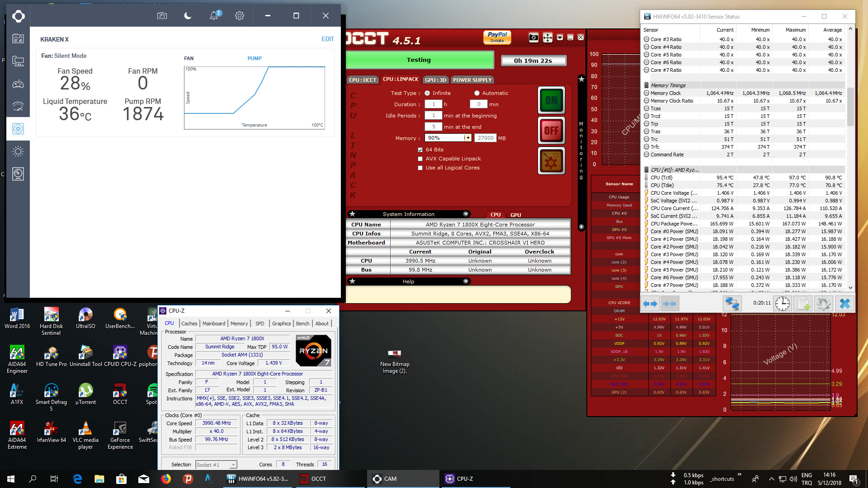Open CAM notifications bell
Viewport: 868px width, 488px height.
(x=214, y=16)
